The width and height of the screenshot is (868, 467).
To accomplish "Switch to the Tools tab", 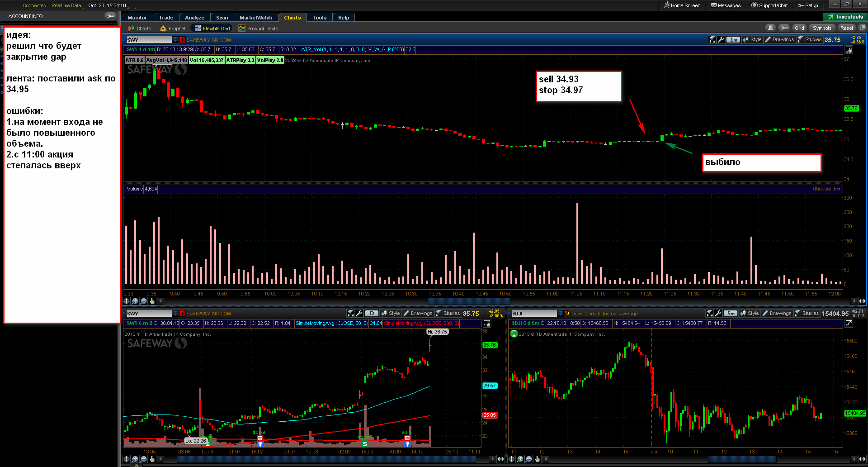I will (319, 18).
